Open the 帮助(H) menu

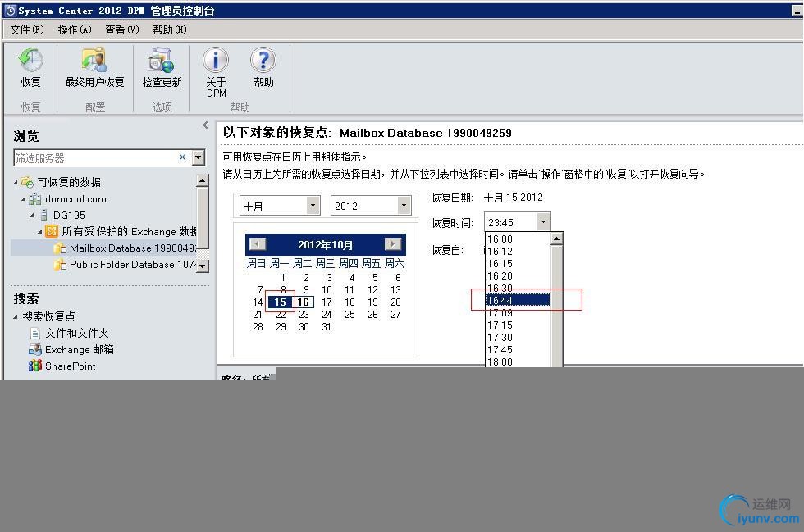coord(170,30)
